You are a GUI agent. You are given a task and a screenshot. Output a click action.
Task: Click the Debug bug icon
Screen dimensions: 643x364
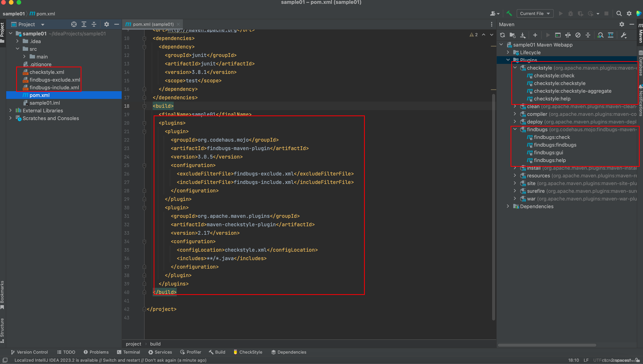(x=570, y=13)
